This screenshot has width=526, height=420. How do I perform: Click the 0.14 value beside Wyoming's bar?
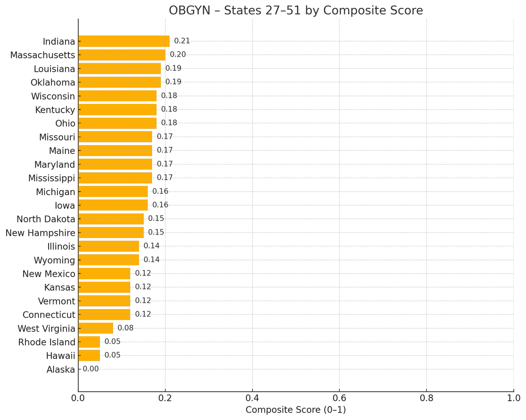click(152, 260)
